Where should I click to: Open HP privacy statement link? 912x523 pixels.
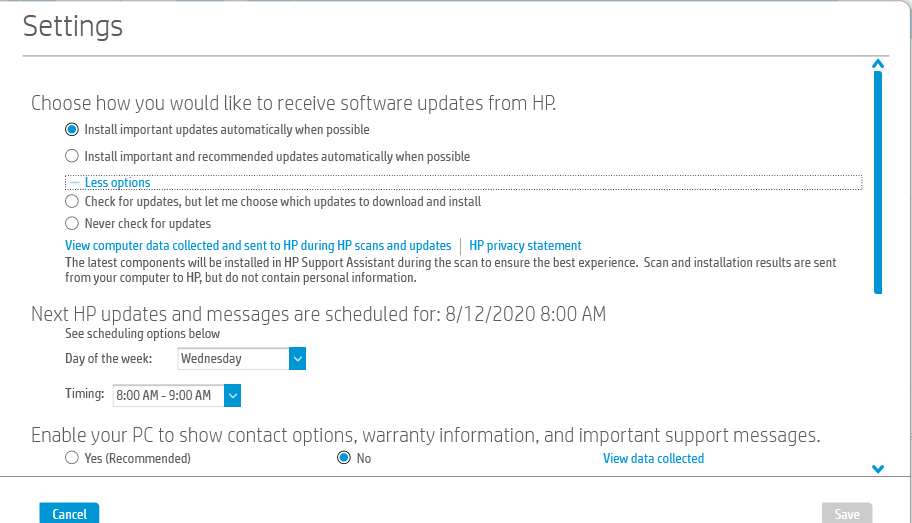click(525, 245)
